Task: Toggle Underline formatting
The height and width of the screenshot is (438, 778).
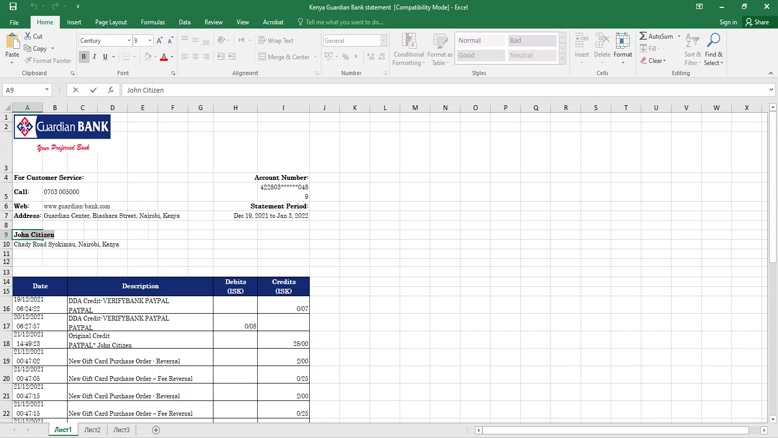Action: click(105, 57)
